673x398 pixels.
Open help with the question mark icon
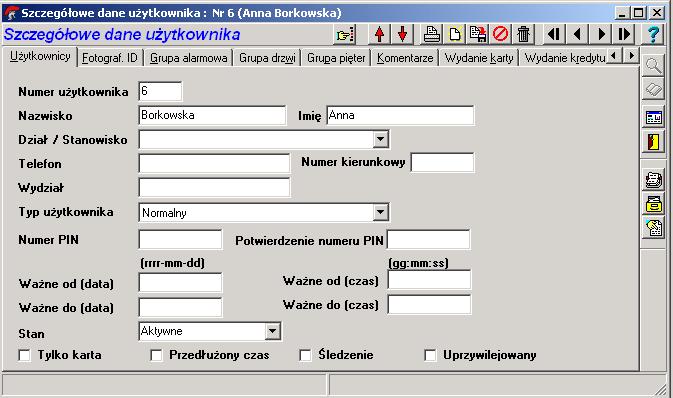click(x=653, y=34)
